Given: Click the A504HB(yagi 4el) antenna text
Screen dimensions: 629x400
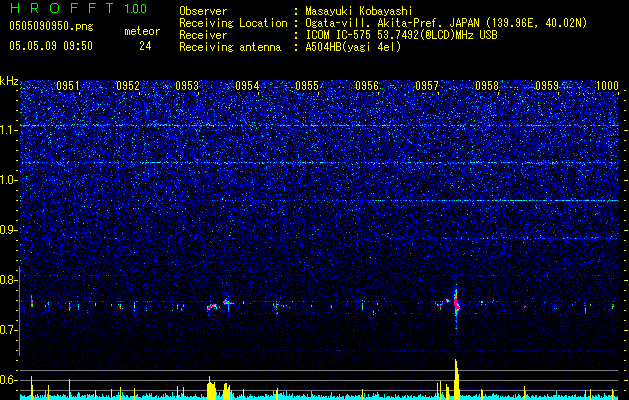Looking at the screenshot, I should 353,47.
